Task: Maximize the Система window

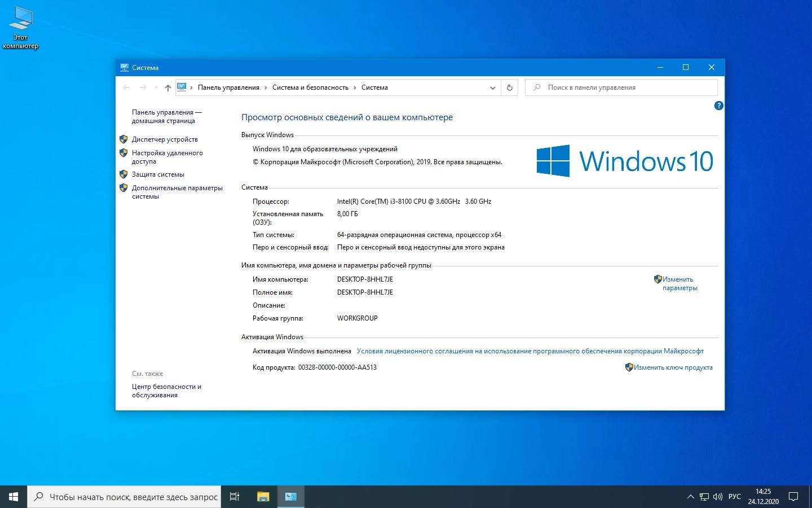Action: [x=686, y=67]
